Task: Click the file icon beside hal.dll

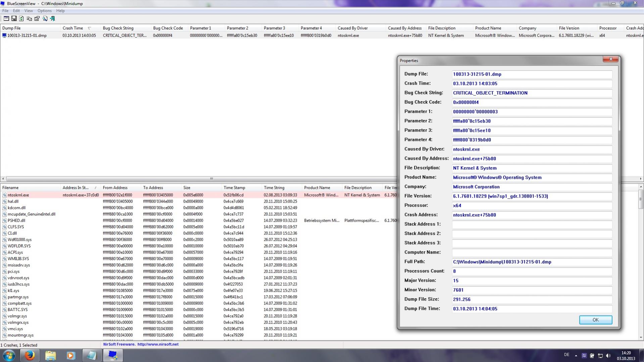Action: pos(4,201)
